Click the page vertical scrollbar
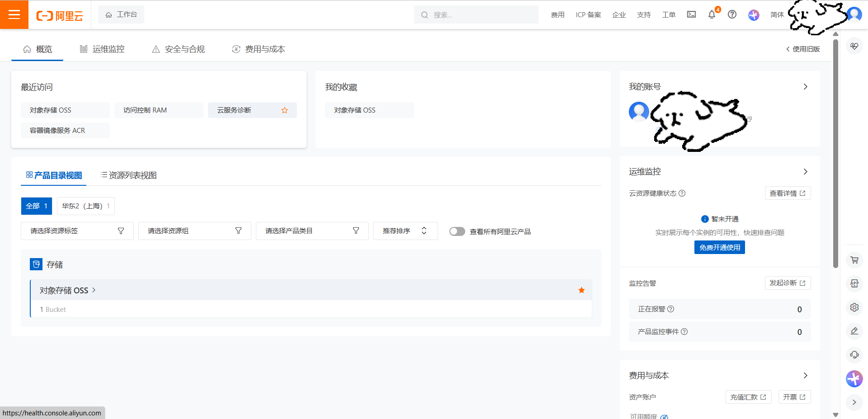 [x=835, y=154]
